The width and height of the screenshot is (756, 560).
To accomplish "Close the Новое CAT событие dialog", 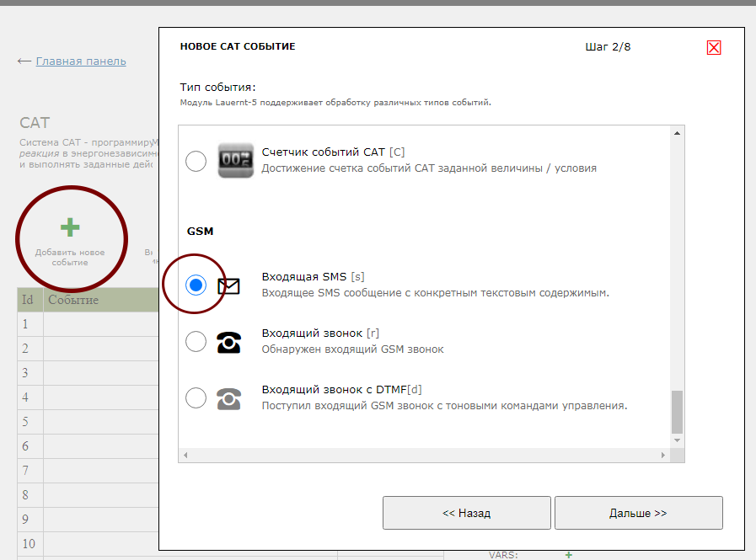I will pyautogui.click(x=714, y=48).
